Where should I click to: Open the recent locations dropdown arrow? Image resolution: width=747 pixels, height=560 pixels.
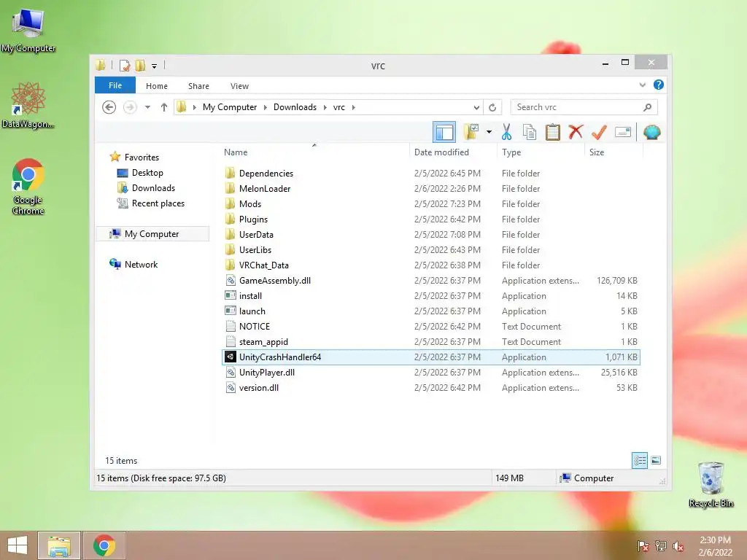coord(147,107)
